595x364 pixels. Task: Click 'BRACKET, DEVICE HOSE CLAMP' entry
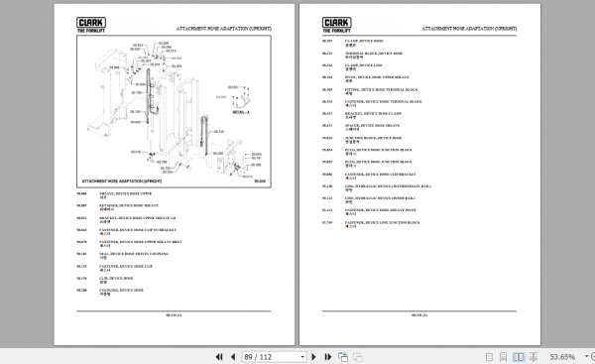[x=373, y=113]
